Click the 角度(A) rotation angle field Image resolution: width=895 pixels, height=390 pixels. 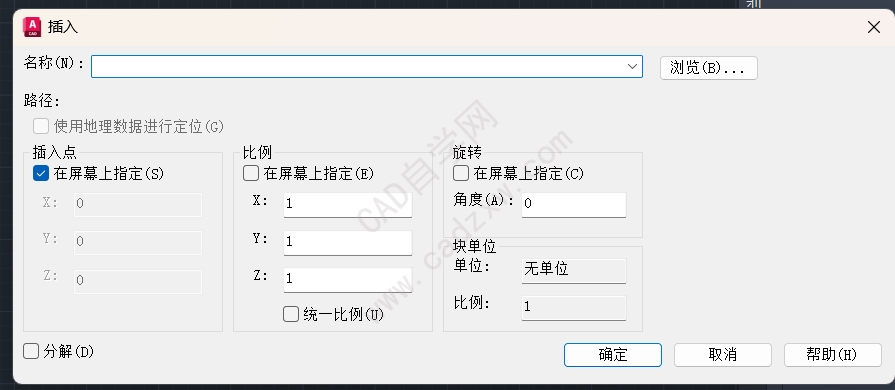(574, 204)
